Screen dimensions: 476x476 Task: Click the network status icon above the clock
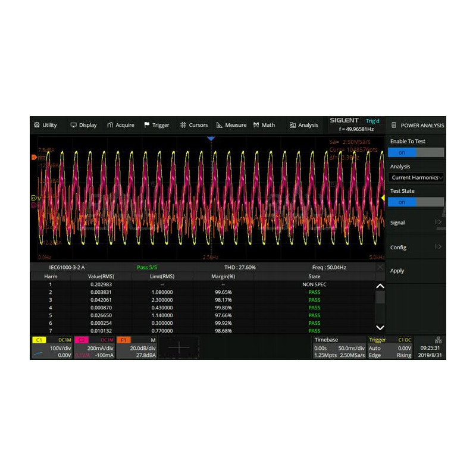tap(438, 340)
